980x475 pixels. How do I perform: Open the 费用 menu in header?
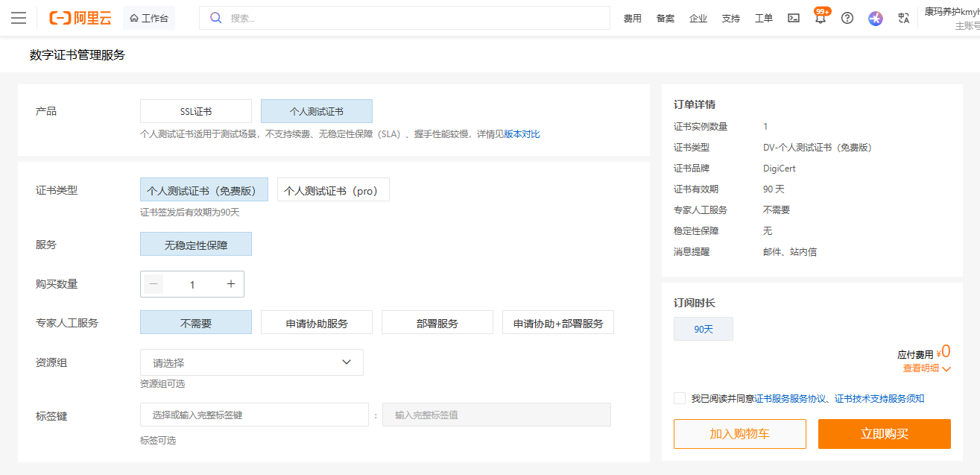click(632, 19)
